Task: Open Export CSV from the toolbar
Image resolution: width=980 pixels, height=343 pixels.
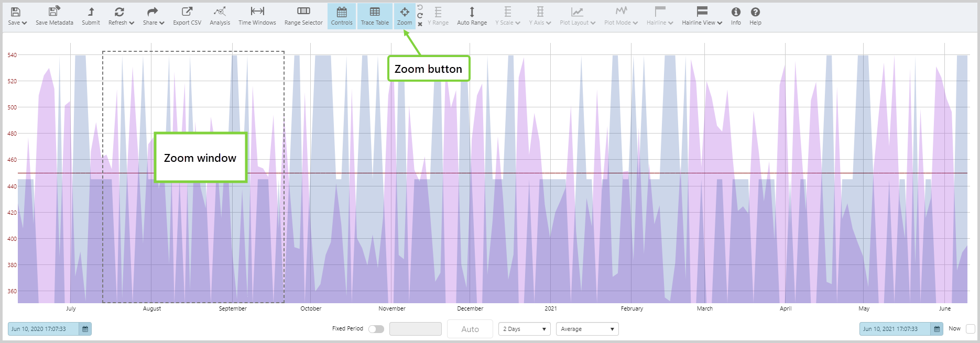Action: (x=187, y=12)
